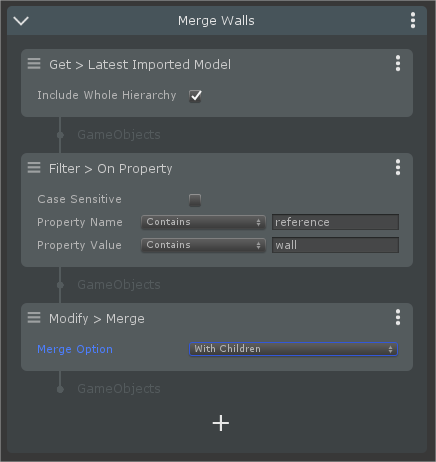Open options menu for Filter On Property block
This screenshot has width=436, height=462.
pyautogui.click(x=398, y=167)
